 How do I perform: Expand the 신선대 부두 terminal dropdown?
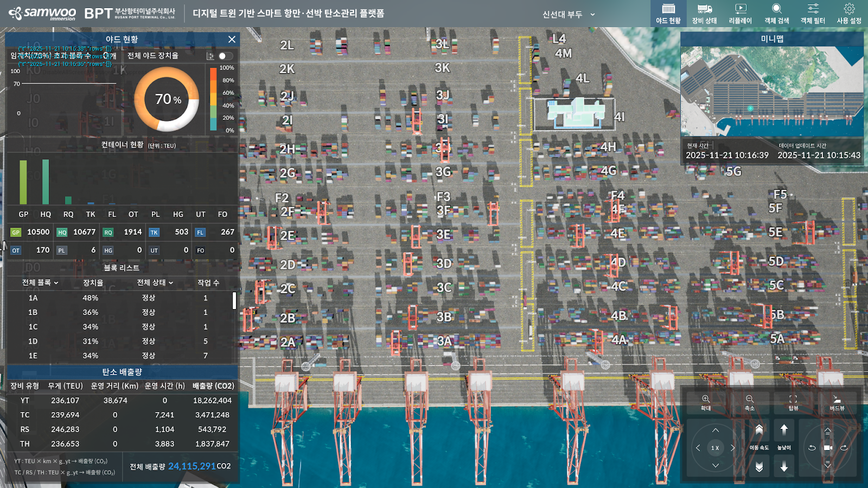(x=569, y=15)
